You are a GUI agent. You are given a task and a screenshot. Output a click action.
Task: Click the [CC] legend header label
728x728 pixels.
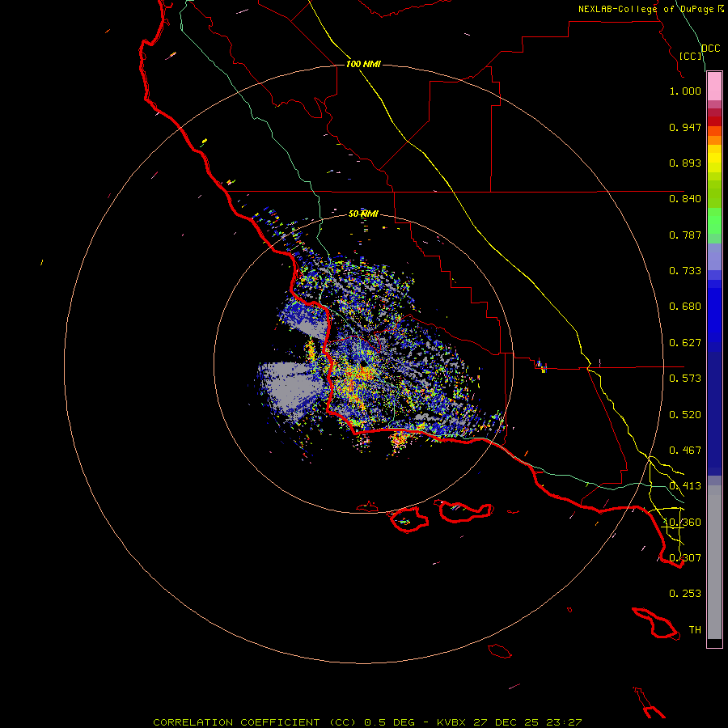point(691,56)
